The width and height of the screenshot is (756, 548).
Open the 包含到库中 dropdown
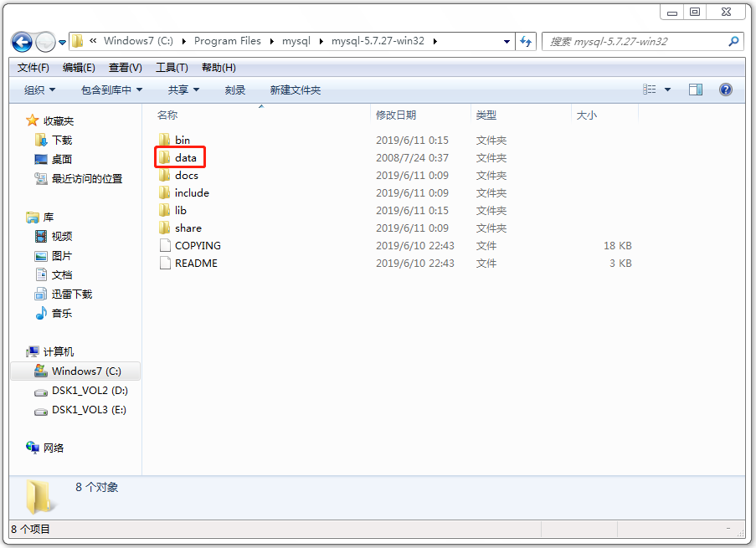(111, 90)
